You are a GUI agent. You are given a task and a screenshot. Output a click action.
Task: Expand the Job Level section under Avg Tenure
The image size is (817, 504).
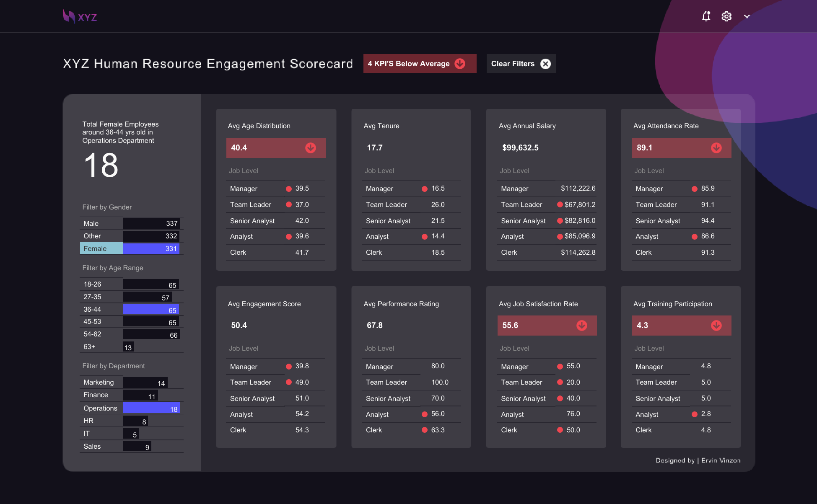379,171
